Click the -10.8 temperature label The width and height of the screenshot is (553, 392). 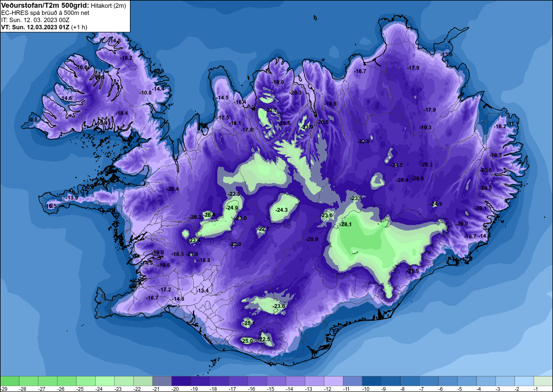pos(145,93)
